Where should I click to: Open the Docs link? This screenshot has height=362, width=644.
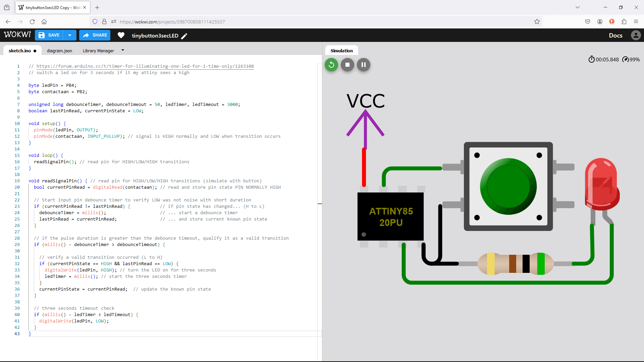click(x=615, y=35)
